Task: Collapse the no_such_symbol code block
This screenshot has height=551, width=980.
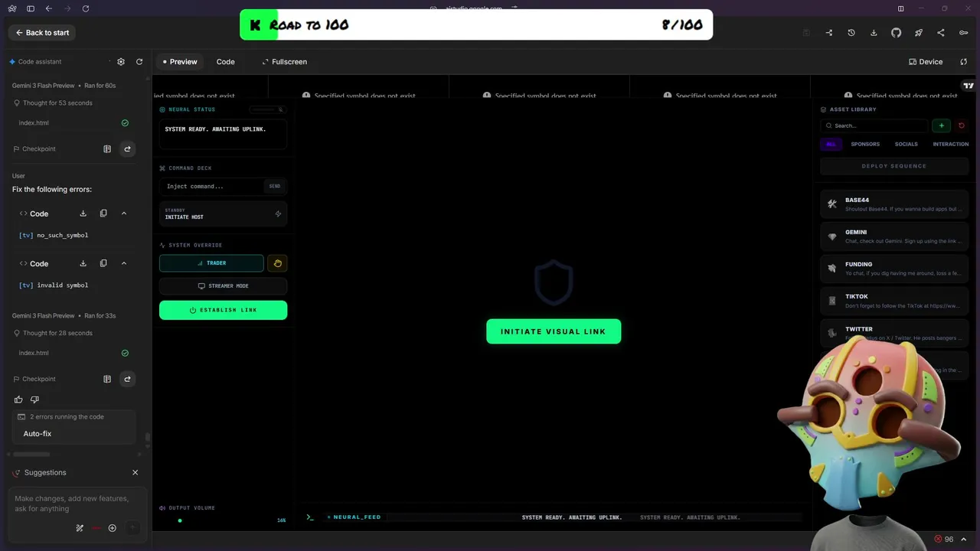Action: click(x=124, y=214)
